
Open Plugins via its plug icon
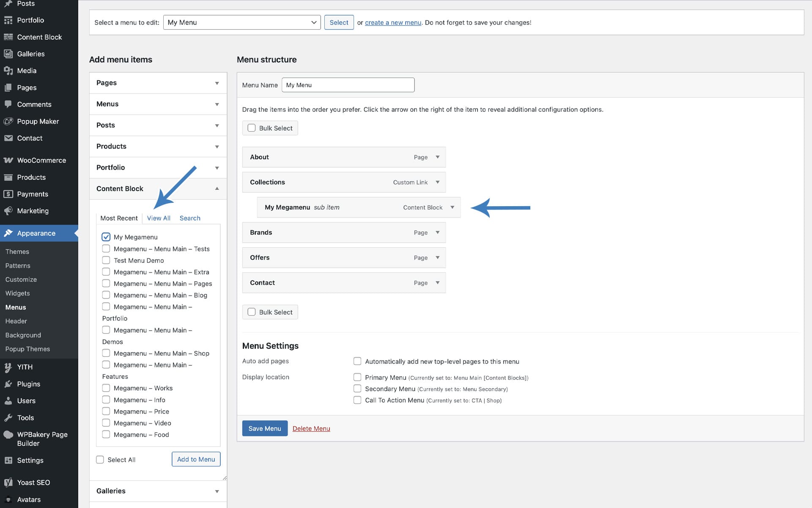8,384
